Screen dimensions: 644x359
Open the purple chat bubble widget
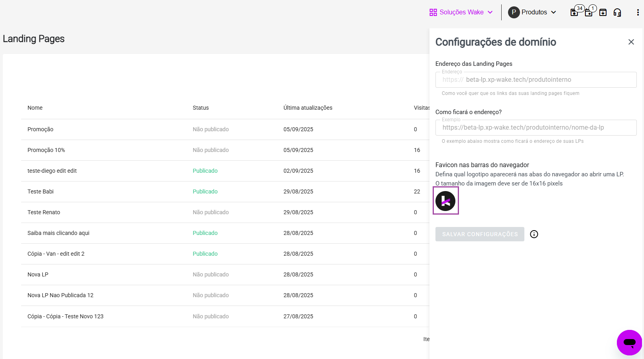coord(629,342)
